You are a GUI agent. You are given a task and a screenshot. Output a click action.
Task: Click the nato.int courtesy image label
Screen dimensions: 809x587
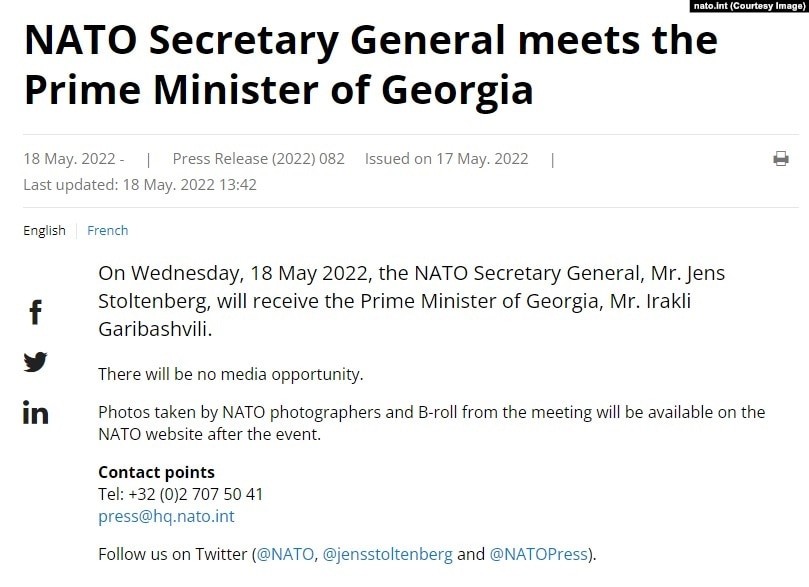(749, 6)
